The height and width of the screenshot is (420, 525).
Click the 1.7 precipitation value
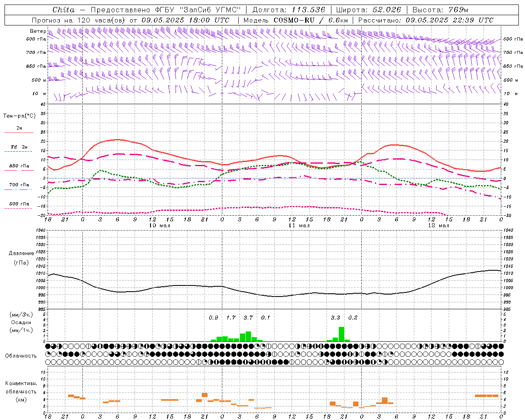tap(231, 318)
